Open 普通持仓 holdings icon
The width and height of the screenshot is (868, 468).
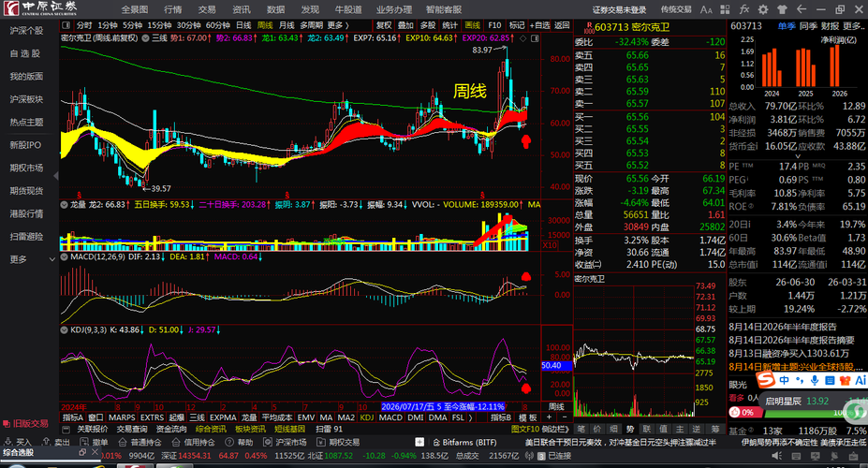click(121, 442)
